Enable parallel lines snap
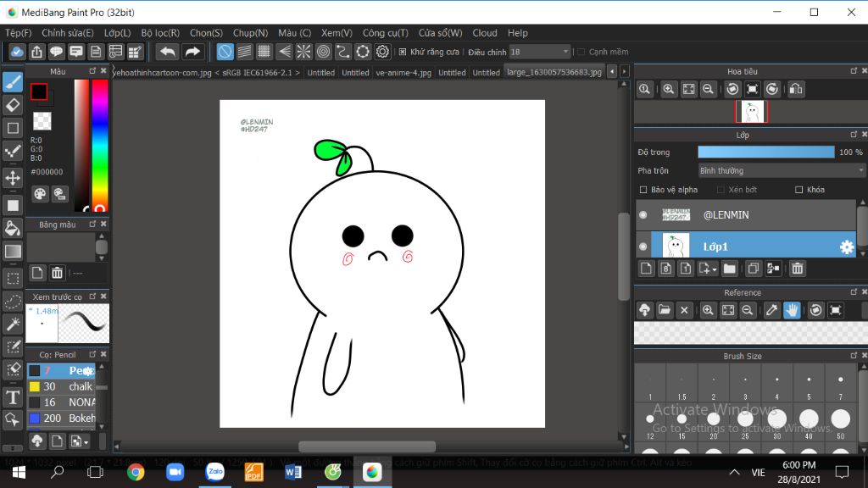The image size is (868, 488). point(244,52)
